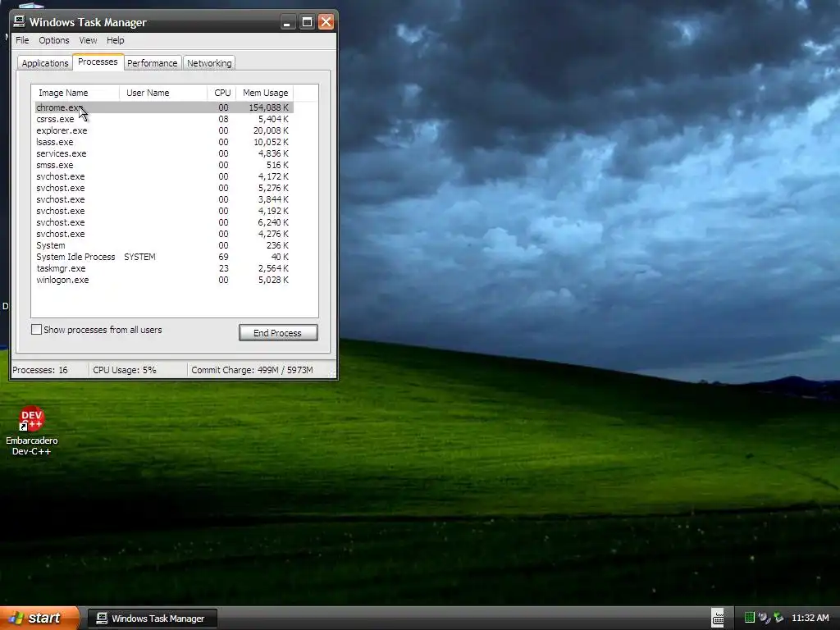Select the System Idle Process row
This screenshot has height=630, width=840.
[x=164, y=257]
